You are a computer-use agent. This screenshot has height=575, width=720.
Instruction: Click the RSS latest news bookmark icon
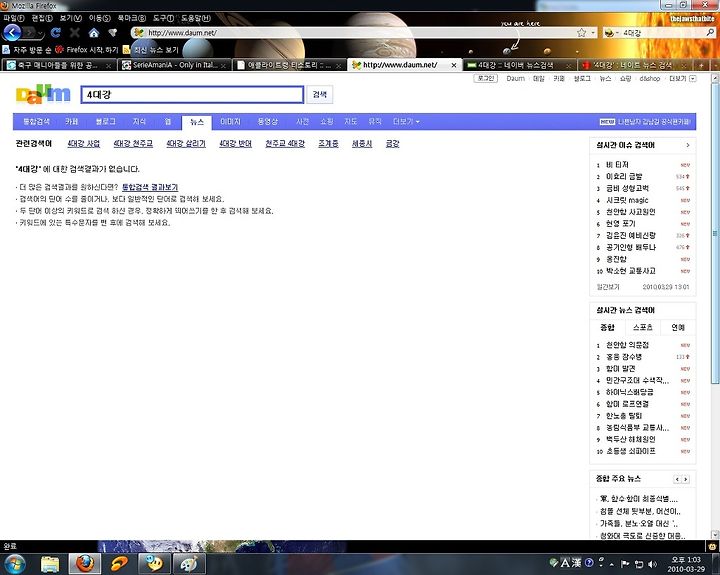point(126,50)
